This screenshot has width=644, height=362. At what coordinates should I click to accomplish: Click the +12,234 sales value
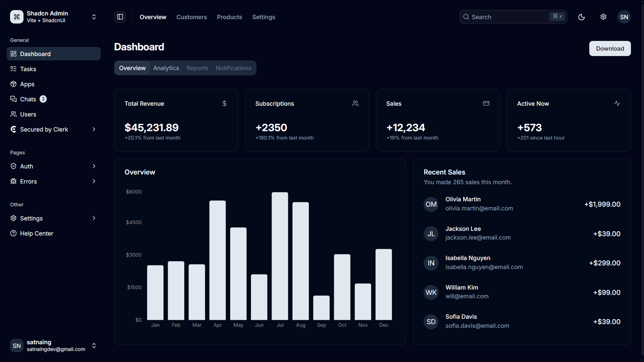point(406,128)
